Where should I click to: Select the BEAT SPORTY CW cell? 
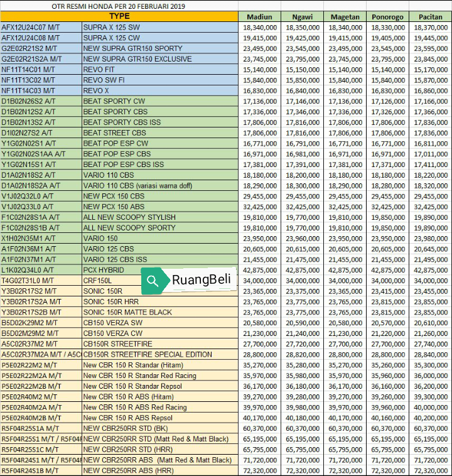point(160,101)
